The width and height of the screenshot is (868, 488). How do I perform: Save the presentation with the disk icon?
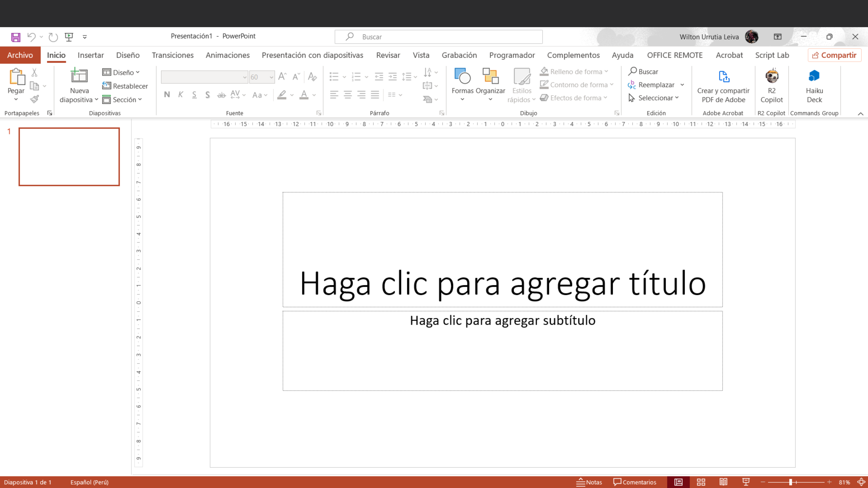(x=15, y=37)
